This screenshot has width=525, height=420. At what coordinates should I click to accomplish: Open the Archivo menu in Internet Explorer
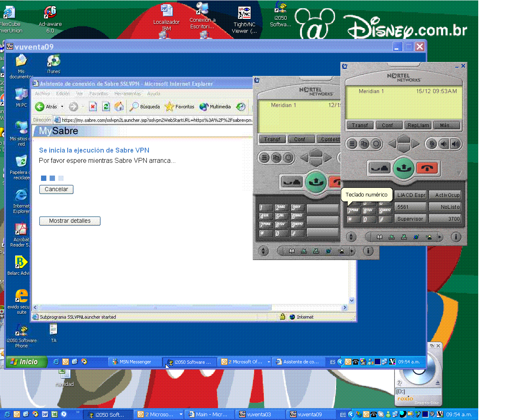point(42,94)
